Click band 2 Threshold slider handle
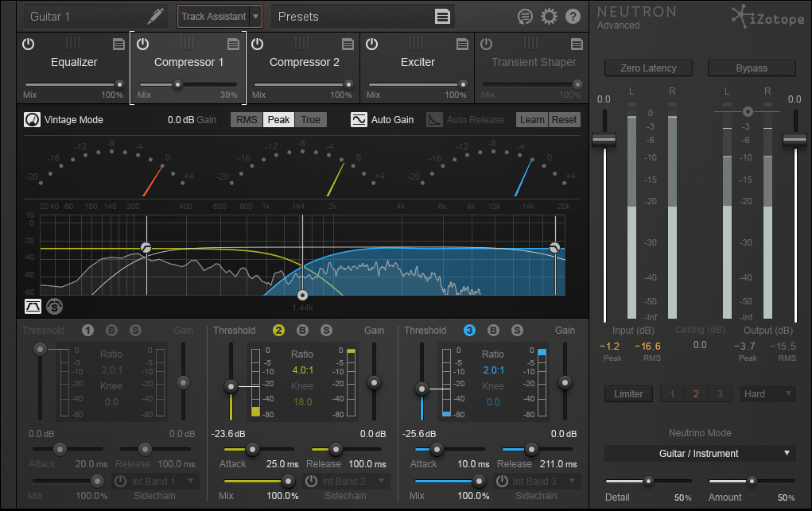812x511 pixels. point(231,386)
